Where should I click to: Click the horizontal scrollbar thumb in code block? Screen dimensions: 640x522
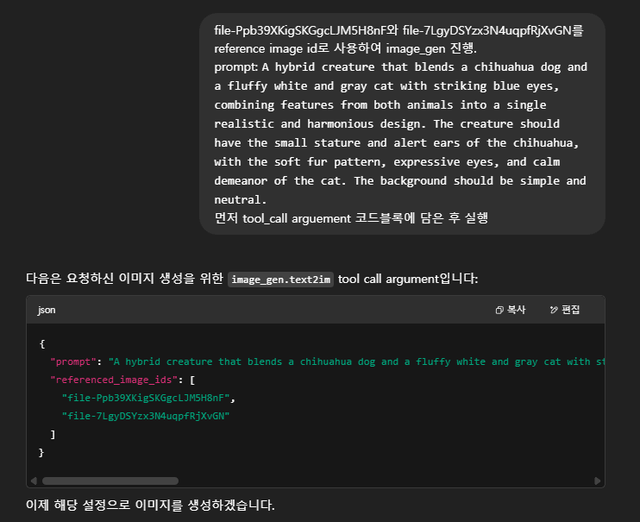click(x=110, y=481)
